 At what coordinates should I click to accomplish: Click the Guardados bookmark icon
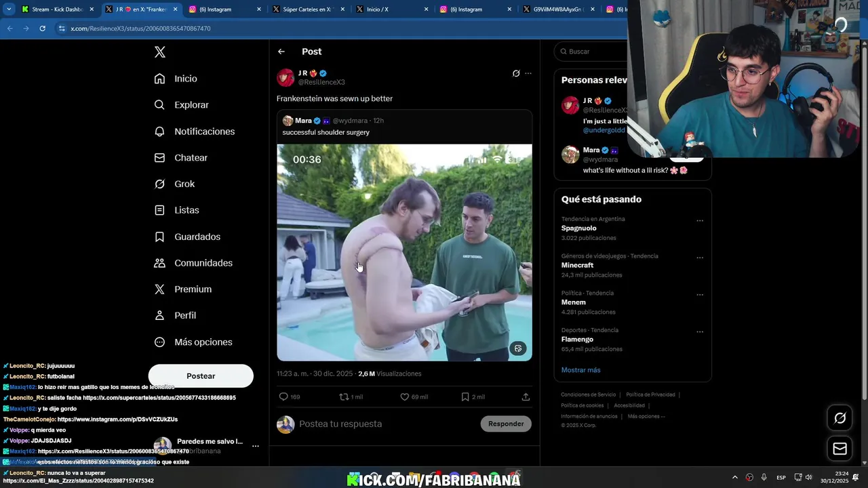pos(159,237)
